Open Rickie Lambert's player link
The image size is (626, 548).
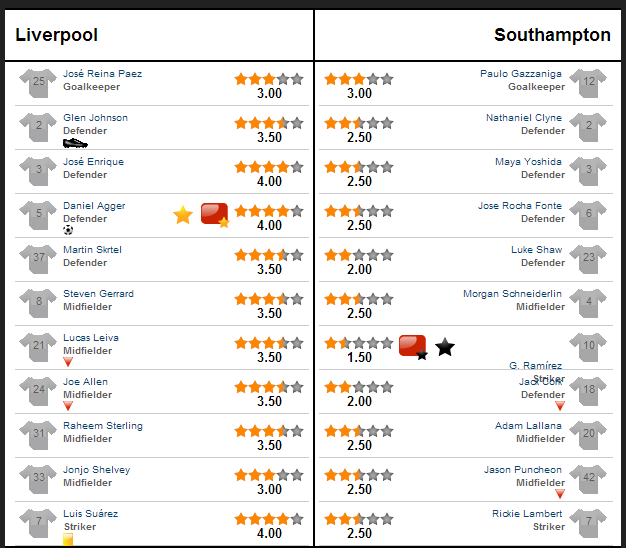[x=527, y=514]
